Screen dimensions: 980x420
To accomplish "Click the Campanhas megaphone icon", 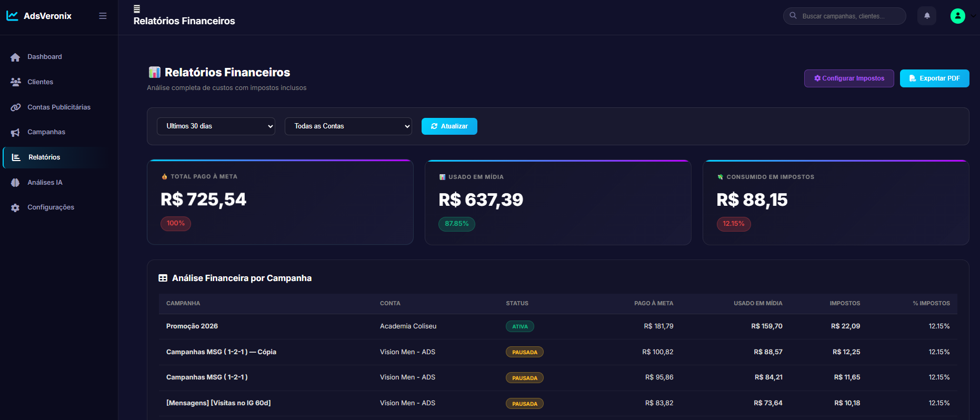I will (x=15, y=133).
